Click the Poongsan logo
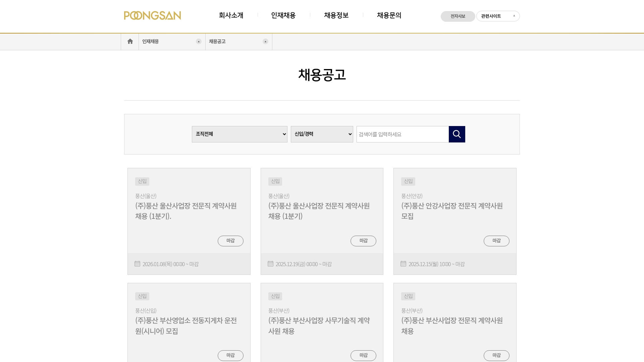The height and width of the screenshot is (362, 644). pos(153,15)
